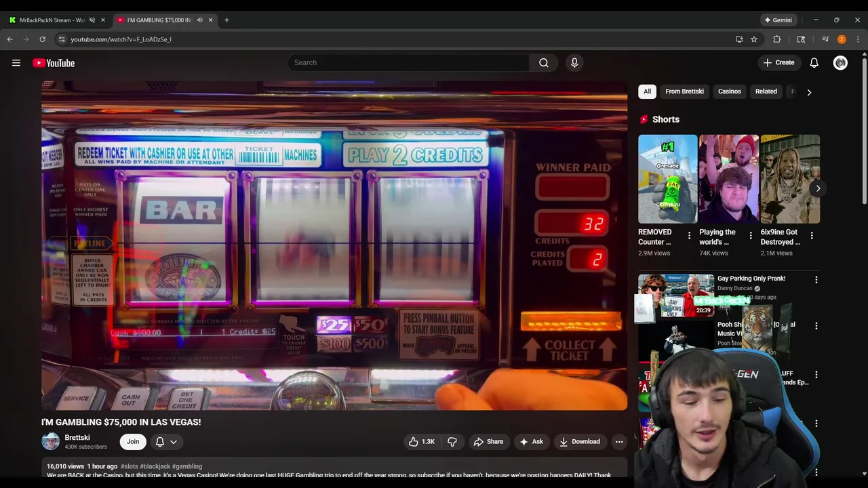Select the From Brettski chip
The image size is (868, 488).
tap(684, 91)
